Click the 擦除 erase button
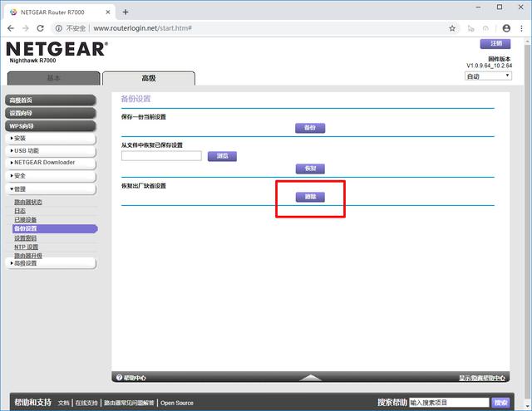This screenshot has height=411, width=532. click(310, 197)
